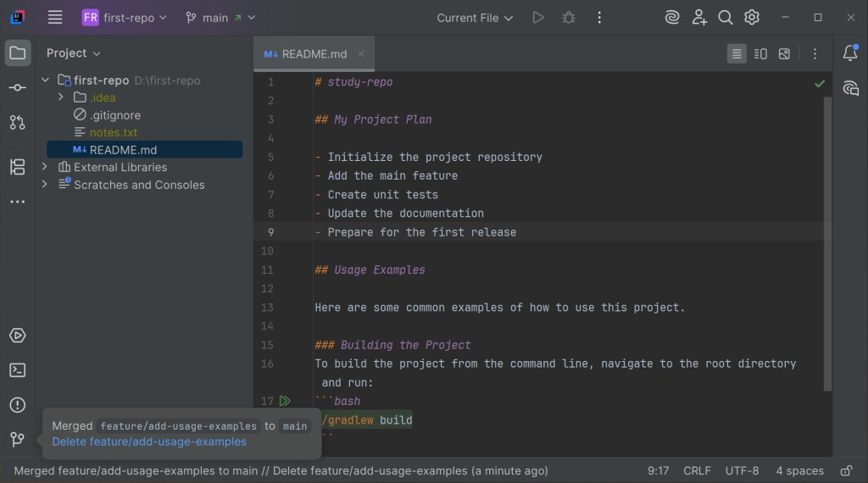Open the Project tool window folder icon
Image resolution: width=868 pixels, height=483 pixels.
tap(18, 53)
